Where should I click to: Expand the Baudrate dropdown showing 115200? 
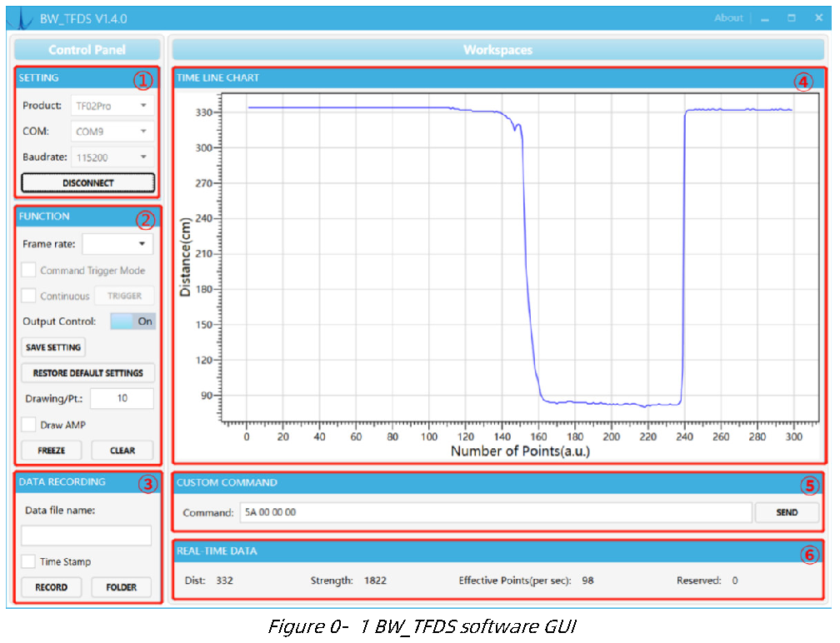[112, 157]
